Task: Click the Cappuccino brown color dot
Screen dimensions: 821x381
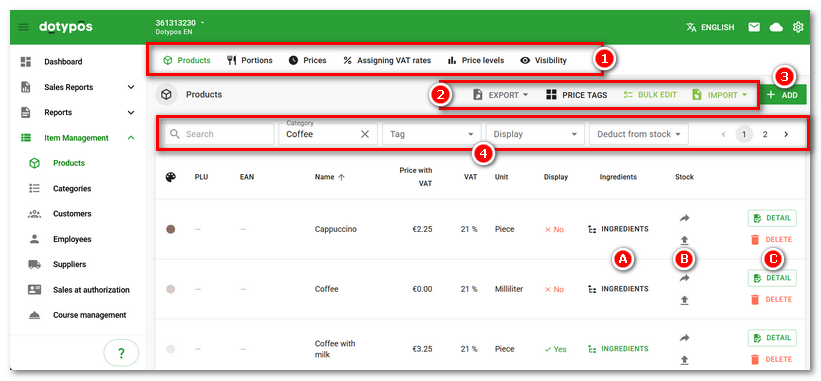Action: [x=171, y=229]
